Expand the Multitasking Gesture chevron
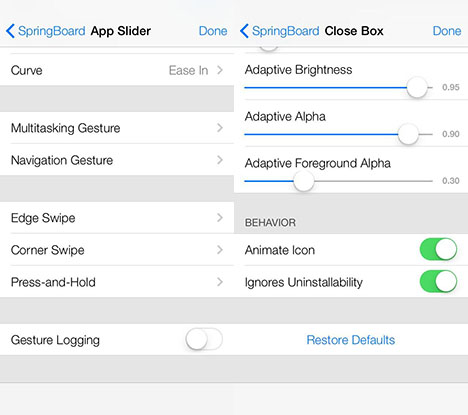The width and height of the screenshot is (468, 415). click(x=220, y=128)
